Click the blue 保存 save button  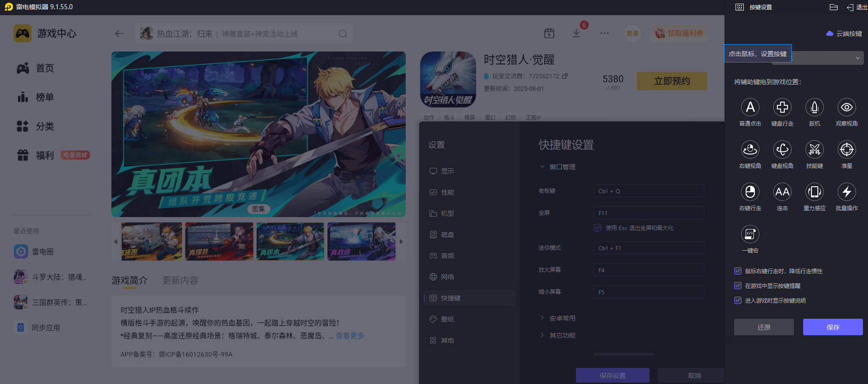click(x=833, y=327)
